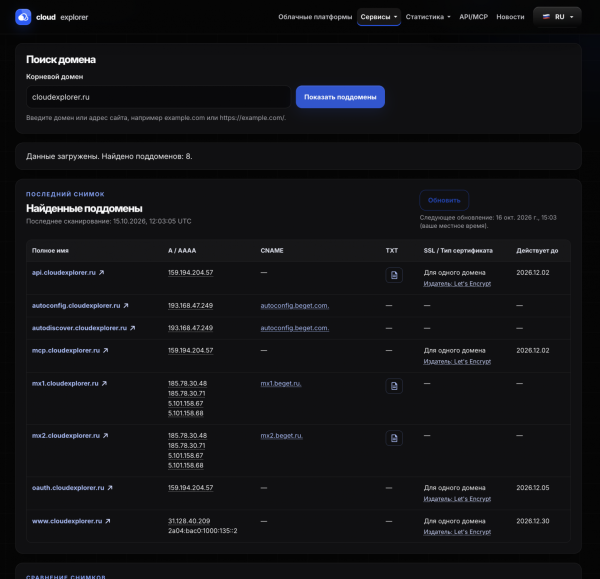
Task: Click the Russian flag icon in language selector
Action: pos(546,16)
